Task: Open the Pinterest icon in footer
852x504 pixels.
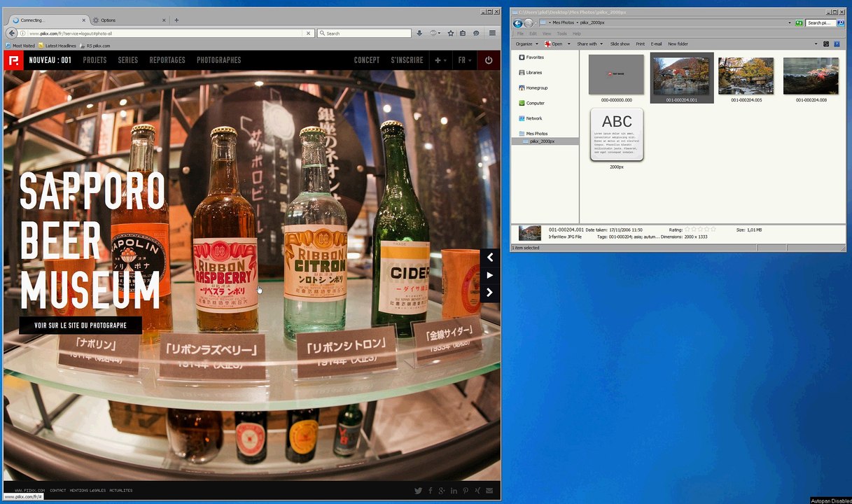Action: click(466, 491)
